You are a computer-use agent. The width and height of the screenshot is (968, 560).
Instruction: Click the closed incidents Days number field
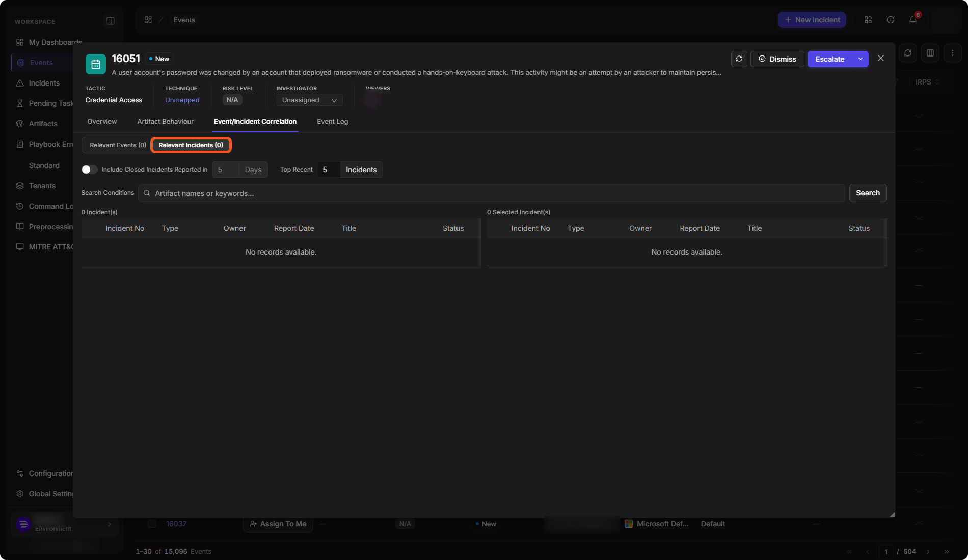[x=226, y=170]
